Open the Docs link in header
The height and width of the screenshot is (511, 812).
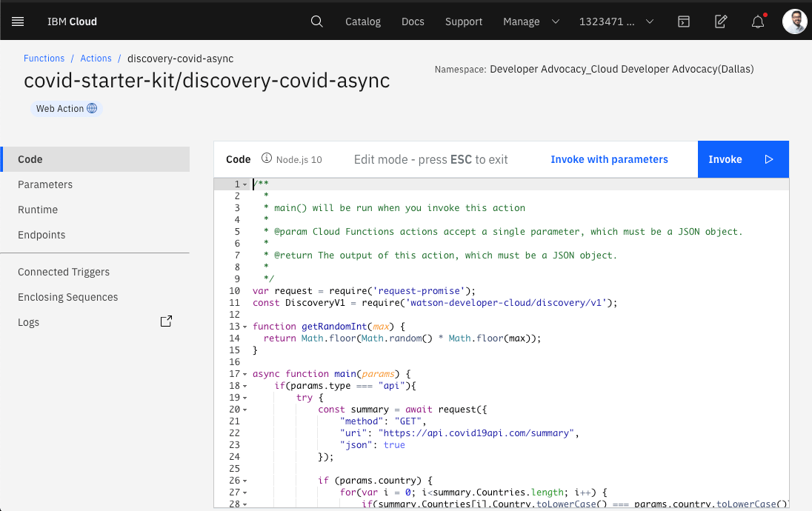[x=413, y=21]
